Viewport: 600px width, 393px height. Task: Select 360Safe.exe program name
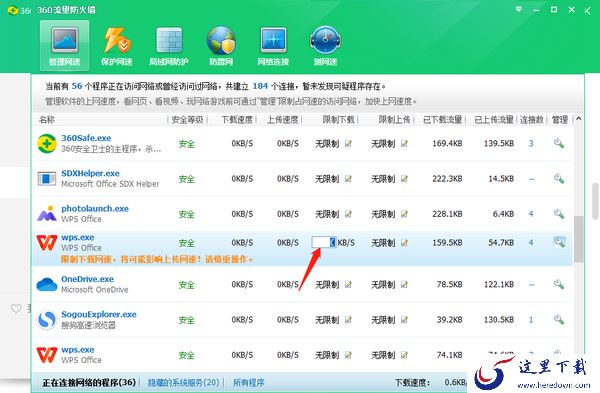coord(86,138)
